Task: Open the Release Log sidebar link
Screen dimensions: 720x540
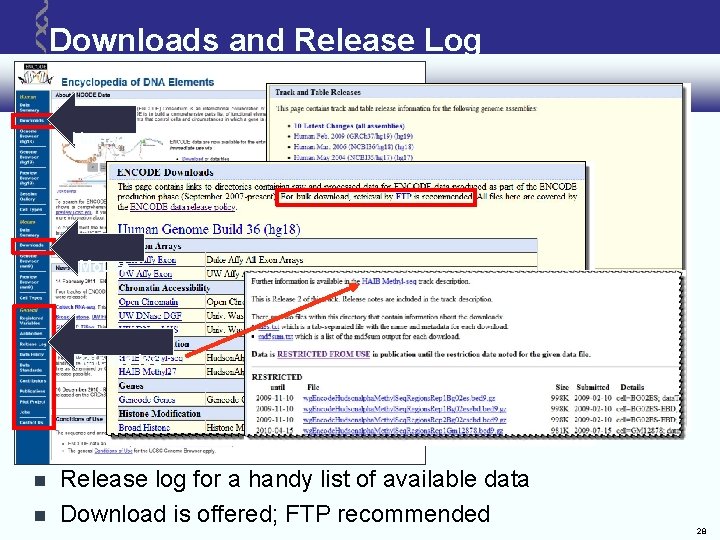Action: [33, 344]
